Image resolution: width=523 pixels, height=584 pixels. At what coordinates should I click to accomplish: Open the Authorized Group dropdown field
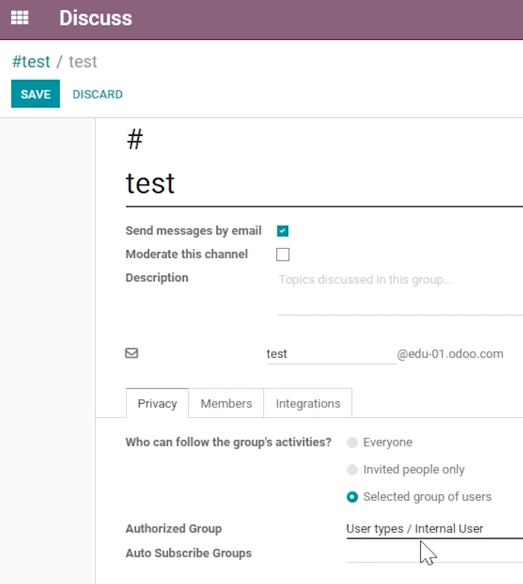(x=434, y=529)
